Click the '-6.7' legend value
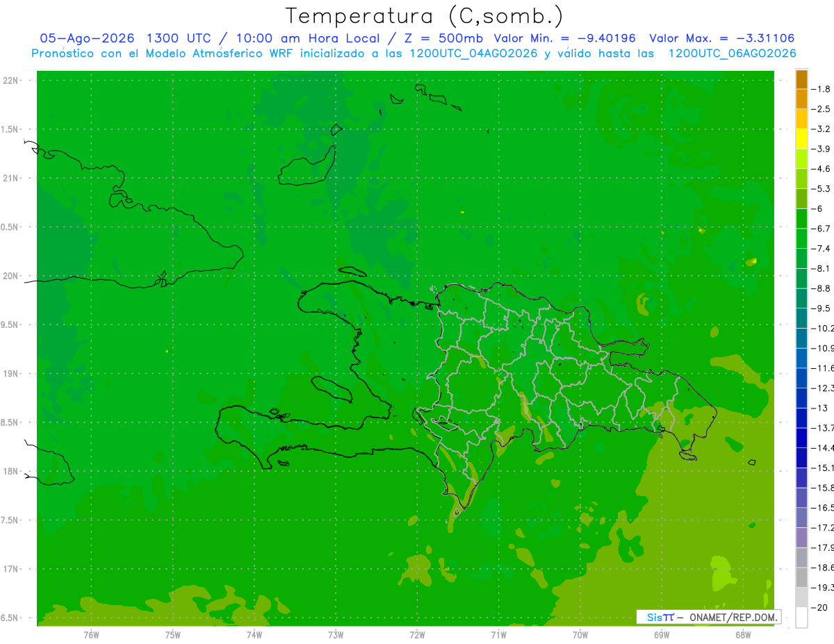 pos(821,229)
